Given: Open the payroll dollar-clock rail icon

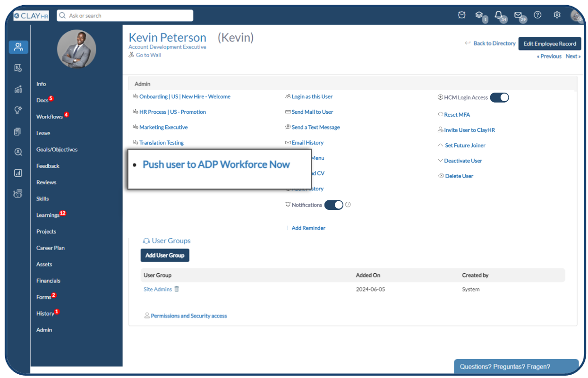Looking at the screenshot, I should pyautogui.click(x=18, y=68).
